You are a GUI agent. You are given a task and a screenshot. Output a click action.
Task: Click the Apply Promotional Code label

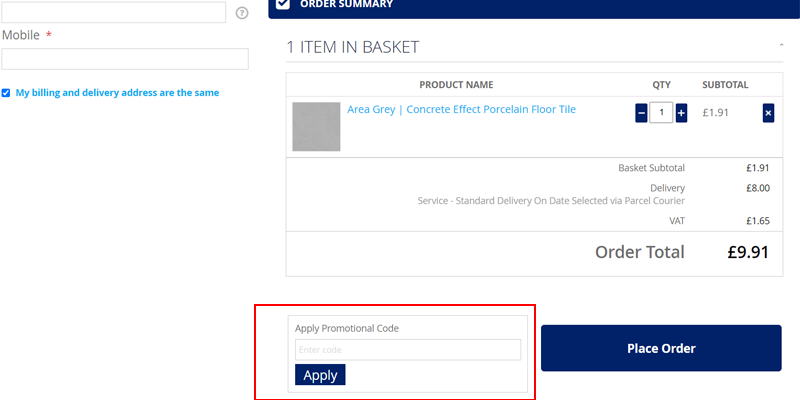coord(347,329)
